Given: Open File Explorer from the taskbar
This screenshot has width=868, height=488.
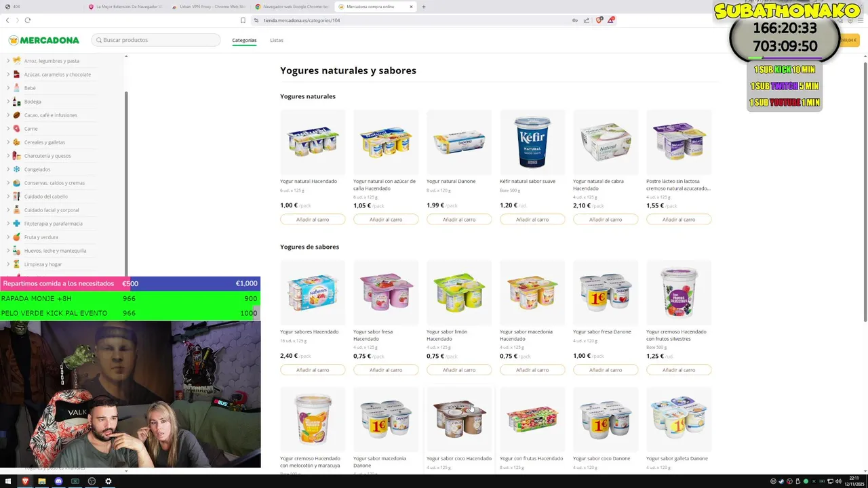Looking at the screenshot, I should (41, 481).
